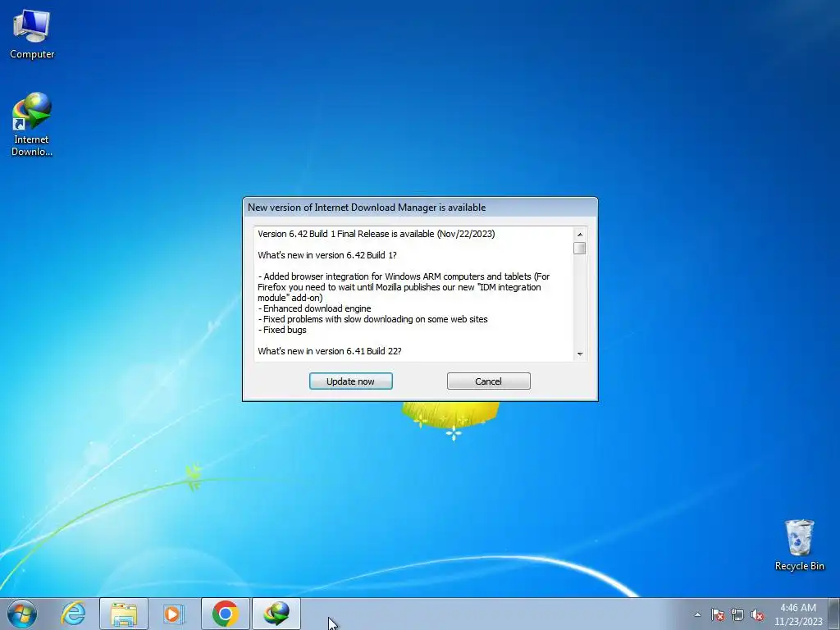
Task: Click the 'Added browser integration for Windows ARM' line
Action: pyautogui.click(x=404, y=277)
